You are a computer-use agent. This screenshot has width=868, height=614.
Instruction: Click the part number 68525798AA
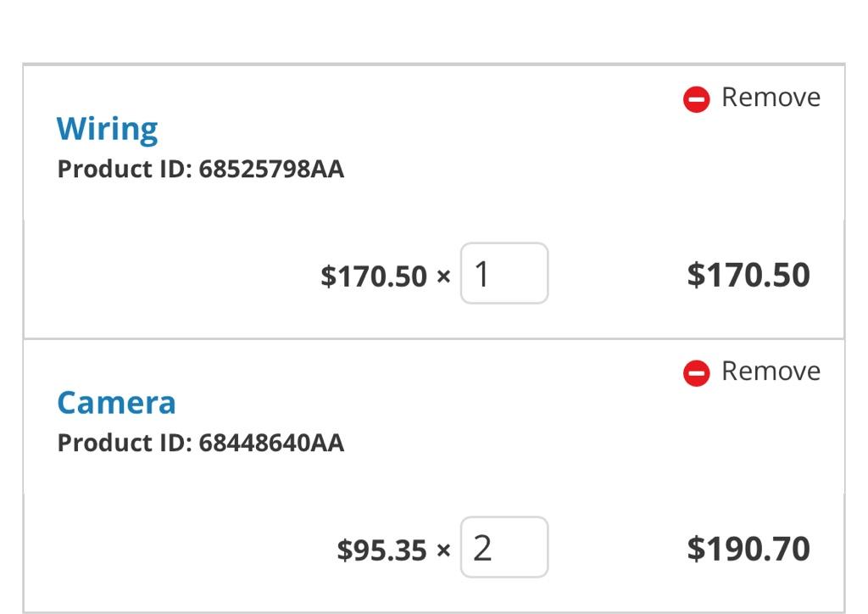point(271,170)
